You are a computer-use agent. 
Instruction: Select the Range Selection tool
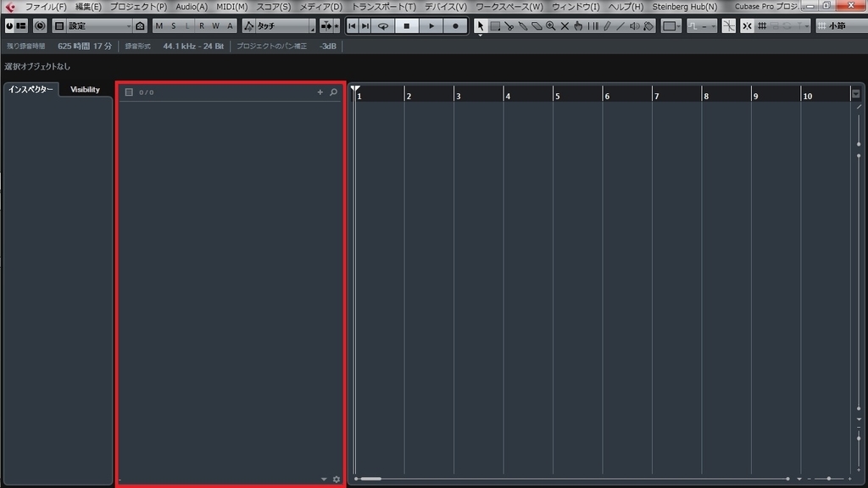click(x=495, y=26)
